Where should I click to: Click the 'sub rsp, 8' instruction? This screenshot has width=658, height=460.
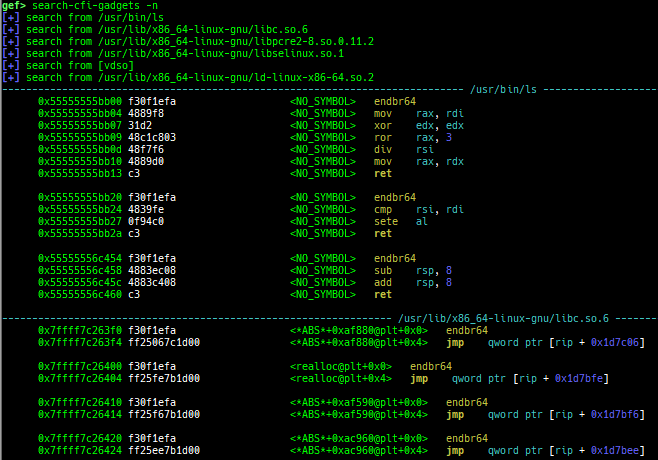pos(413,270)
